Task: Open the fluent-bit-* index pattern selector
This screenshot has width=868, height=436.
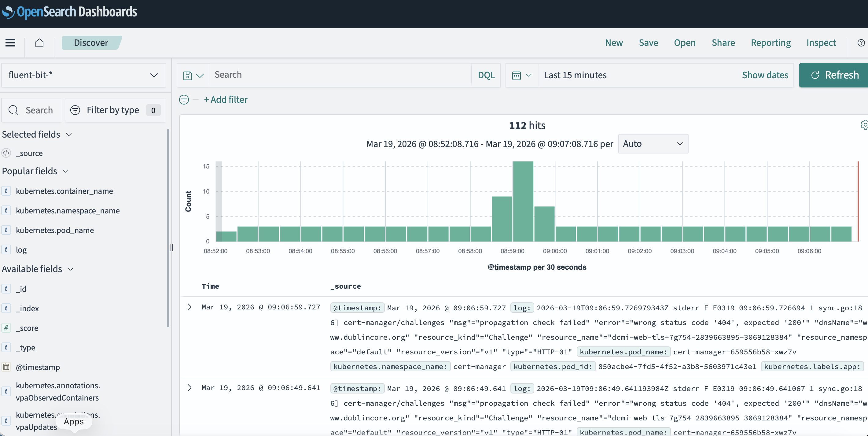Action: [83, 75]
